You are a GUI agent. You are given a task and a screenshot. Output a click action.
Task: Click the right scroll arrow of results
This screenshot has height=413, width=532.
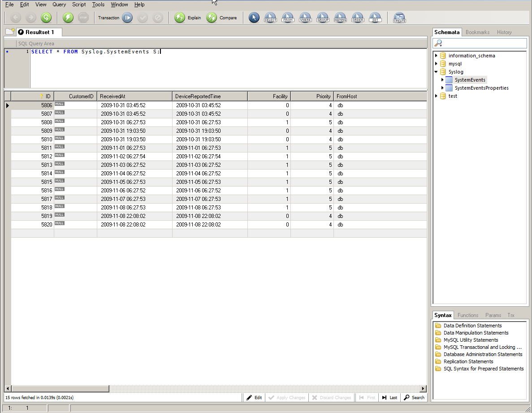(423, 389)
